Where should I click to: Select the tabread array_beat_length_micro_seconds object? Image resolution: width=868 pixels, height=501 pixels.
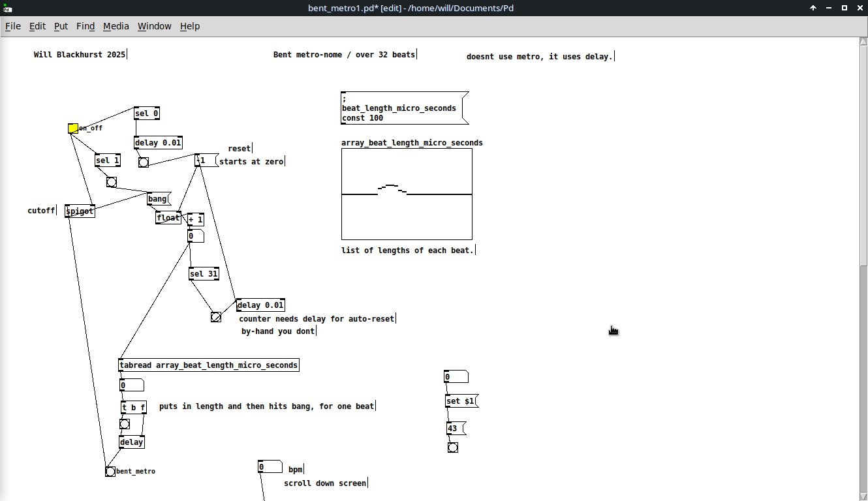pos(209,365)
